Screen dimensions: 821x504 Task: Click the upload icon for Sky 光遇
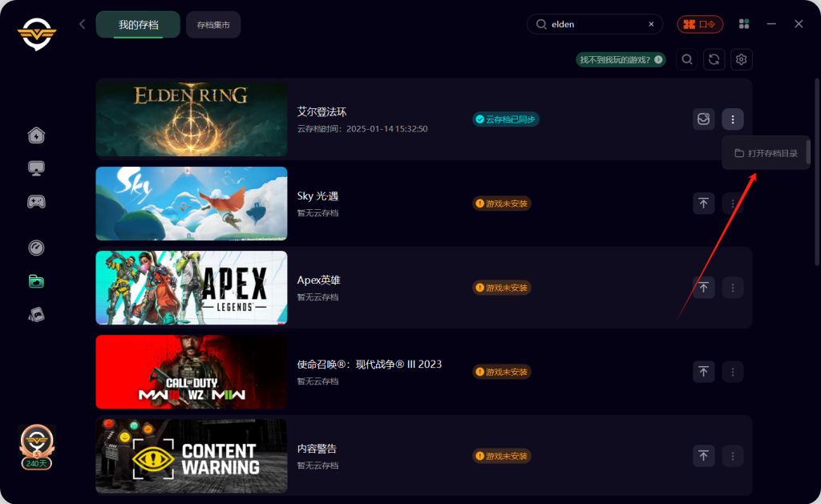pyautogui.click(x=703, y=203)
